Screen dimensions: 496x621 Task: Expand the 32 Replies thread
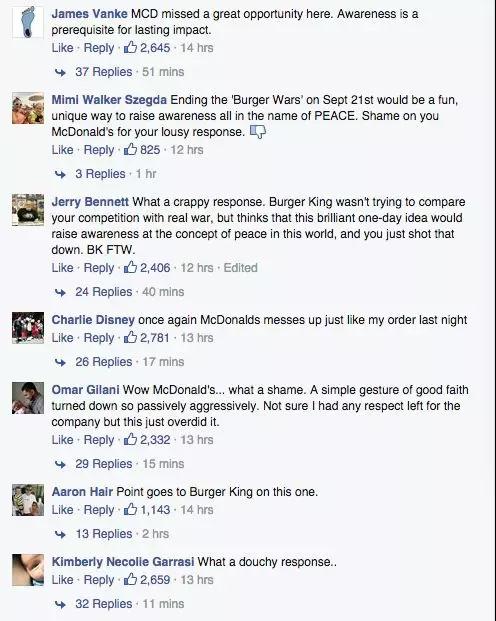tap(104, 604)
